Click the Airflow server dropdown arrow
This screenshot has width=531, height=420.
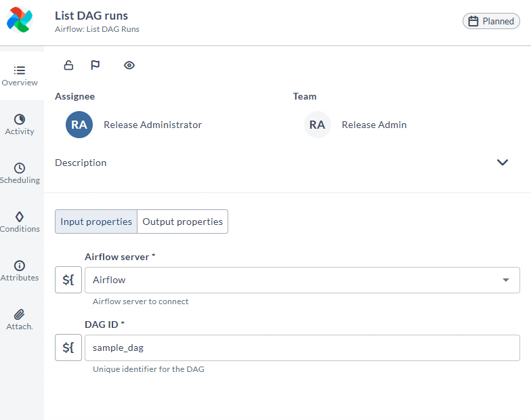pyautogui.click(x=505, y=280)
